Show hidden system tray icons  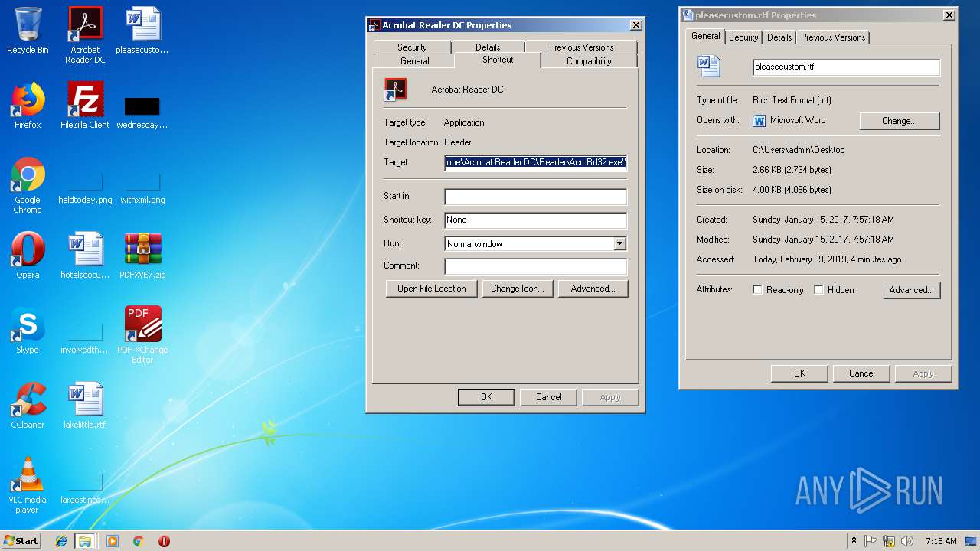point(854,541)
